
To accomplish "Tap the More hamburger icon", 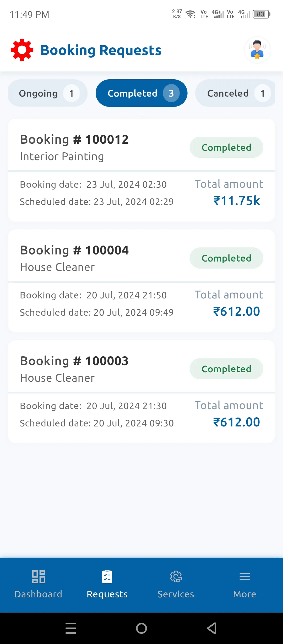I will (x=244, y=577).
